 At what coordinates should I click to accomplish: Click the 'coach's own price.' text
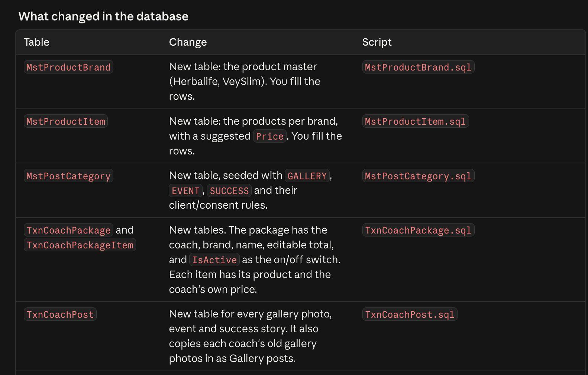[213, 289]
